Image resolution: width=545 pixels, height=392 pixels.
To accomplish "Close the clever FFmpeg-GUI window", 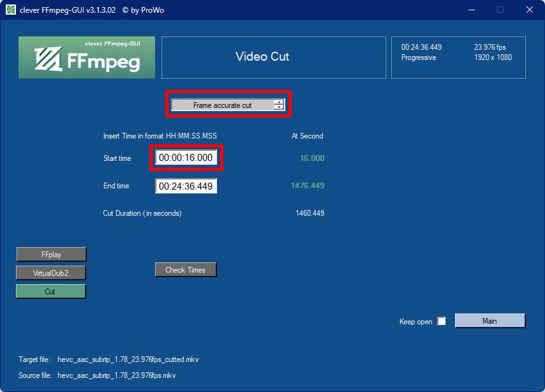I will coord(529,10).
